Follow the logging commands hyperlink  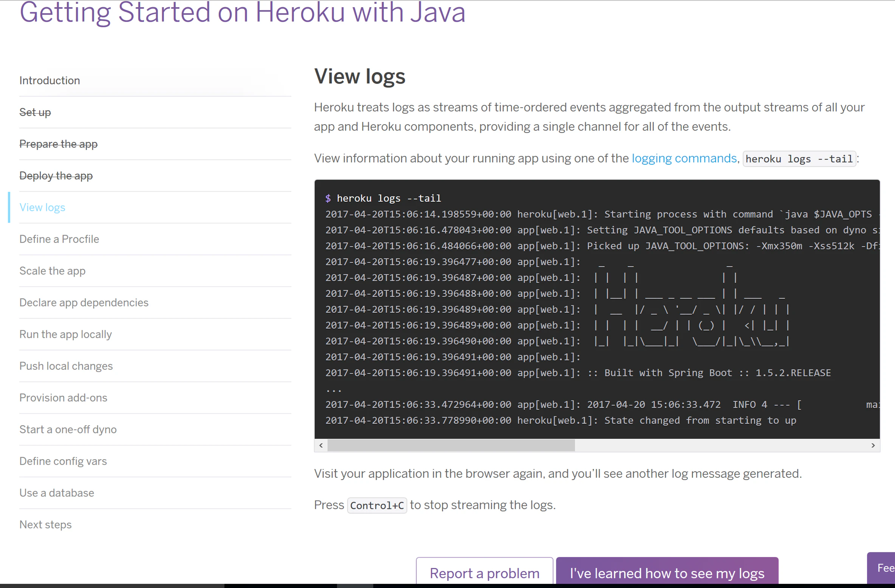click(684, 158)
